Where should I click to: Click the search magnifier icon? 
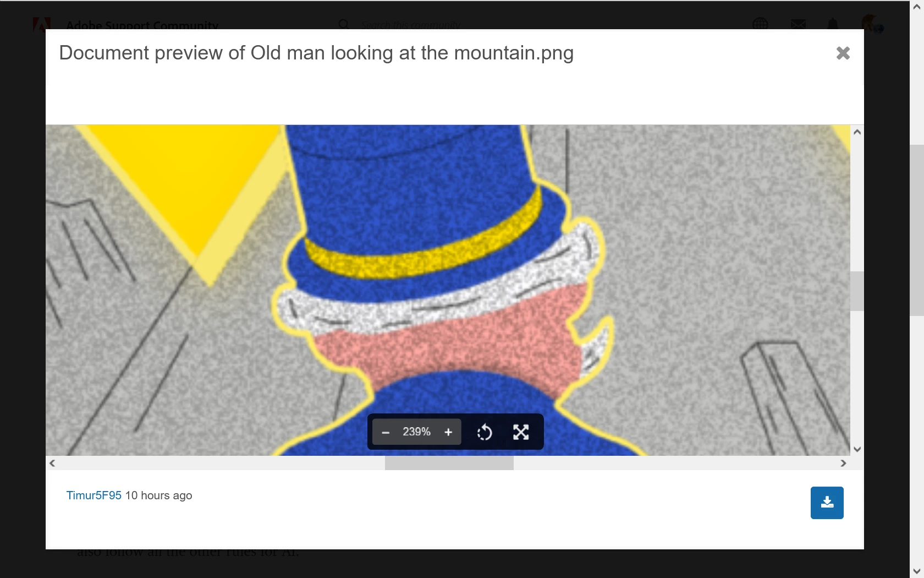point(344,24)
